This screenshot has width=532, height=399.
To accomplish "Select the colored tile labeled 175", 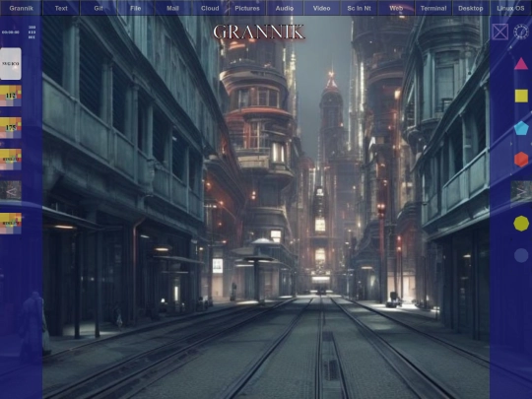I will click(11, 127).
